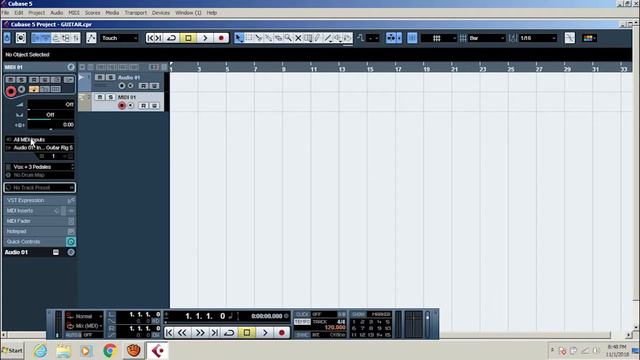This screenshot has height=360, width=640.
Task: Click inspector's large record enable button
Action: (11, 91)
